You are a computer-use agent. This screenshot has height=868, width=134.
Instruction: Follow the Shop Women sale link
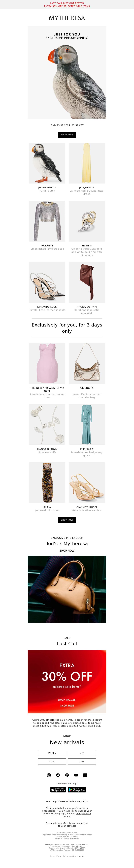pyautogui.click(x=67, y=699)
